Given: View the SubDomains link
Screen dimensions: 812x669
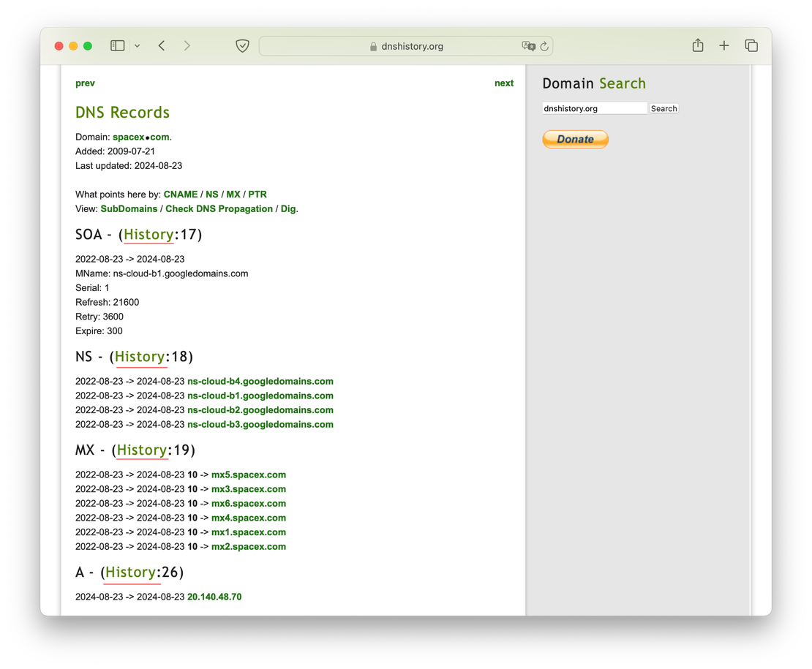Looking at the screenshot, I should click(129, 208).
